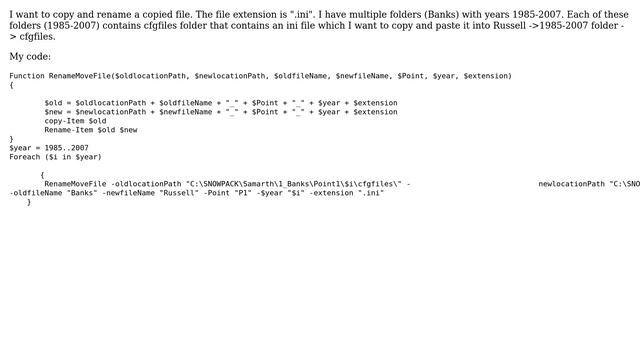Screen dimensions: 640x360
Task: Click the -extension ".ini" argument
Action: pyautogui.click(x=347, y=193)
